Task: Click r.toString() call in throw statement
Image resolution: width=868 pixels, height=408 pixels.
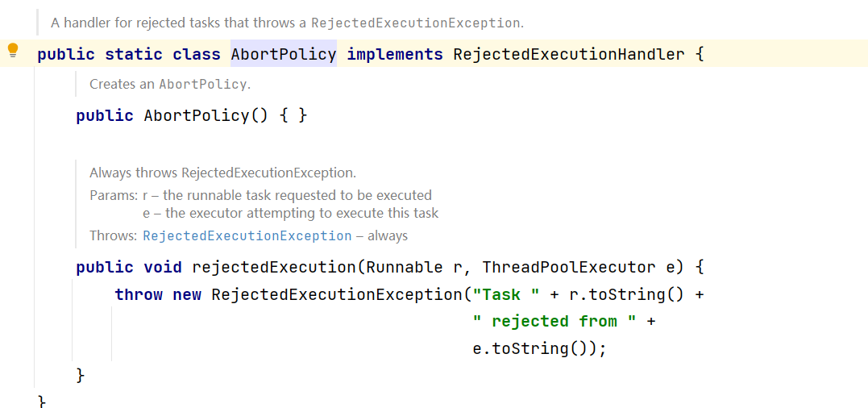Action: 626,294
